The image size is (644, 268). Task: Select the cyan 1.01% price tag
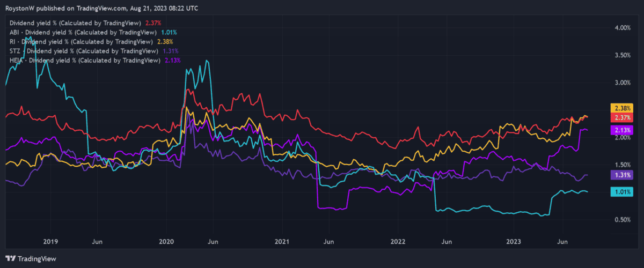622,191
